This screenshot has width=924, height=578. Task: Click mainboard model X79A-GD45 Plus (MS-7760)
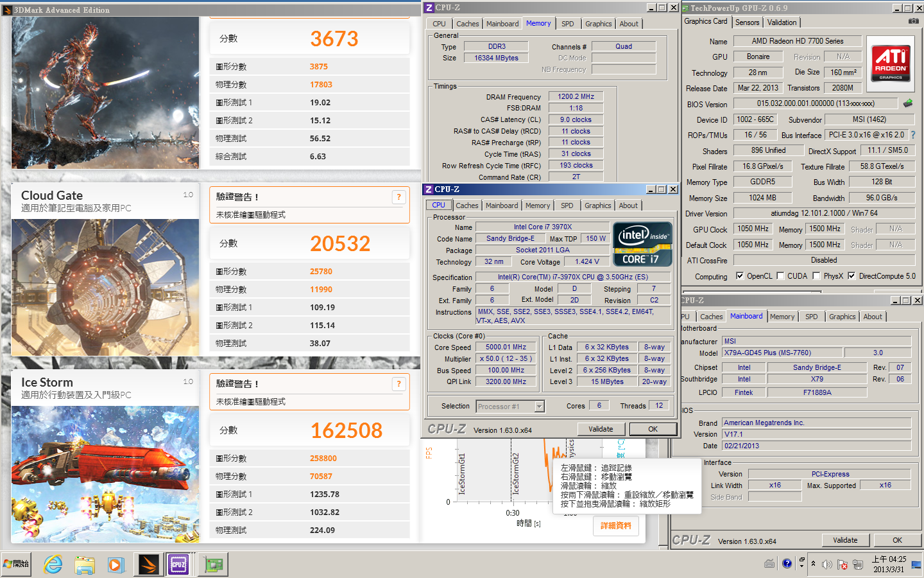tap(782, 353)
